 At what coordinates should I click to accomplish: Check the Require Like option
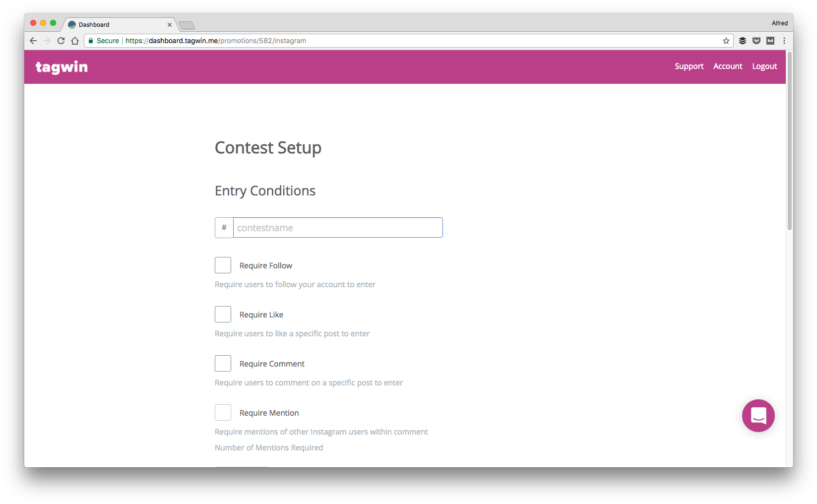(223, 315)
